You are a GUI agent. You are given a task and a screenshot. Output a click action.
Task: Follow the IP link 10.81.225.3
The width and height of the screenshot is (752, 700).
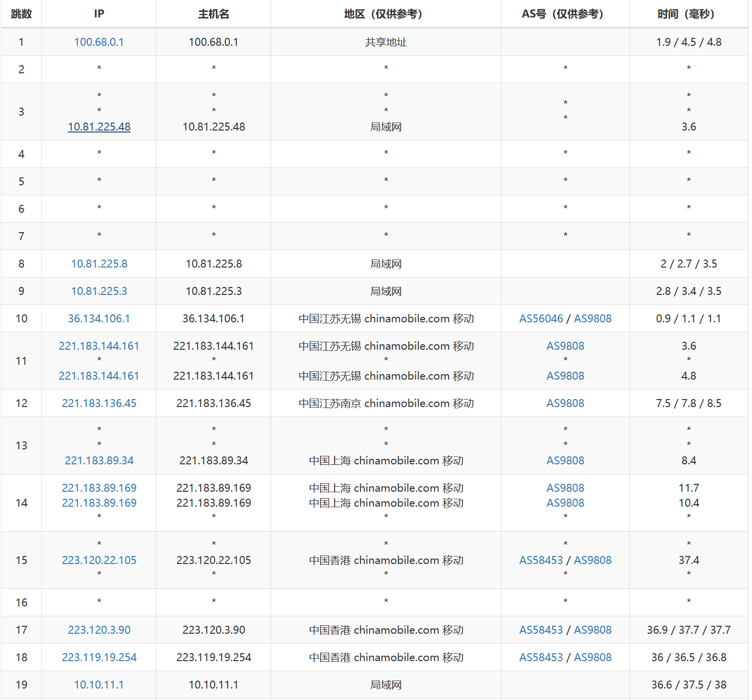(99, 291)
